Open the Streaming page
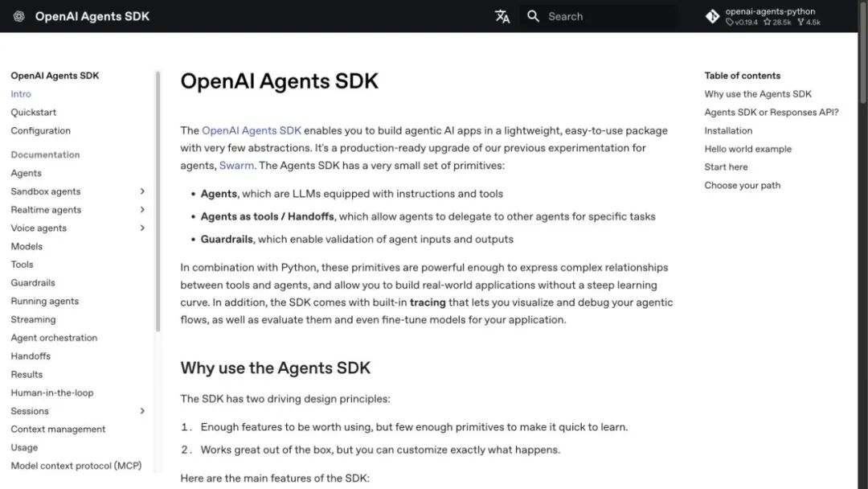 33,319
